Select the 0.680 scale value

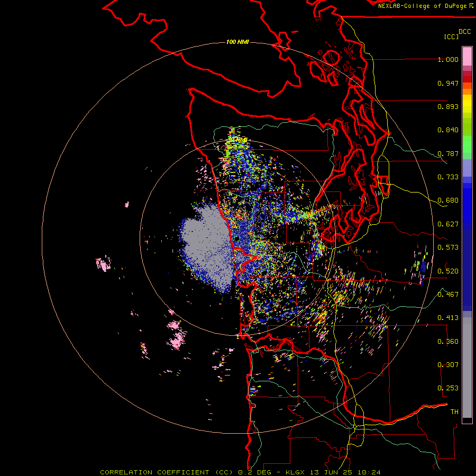click(448, 200)
